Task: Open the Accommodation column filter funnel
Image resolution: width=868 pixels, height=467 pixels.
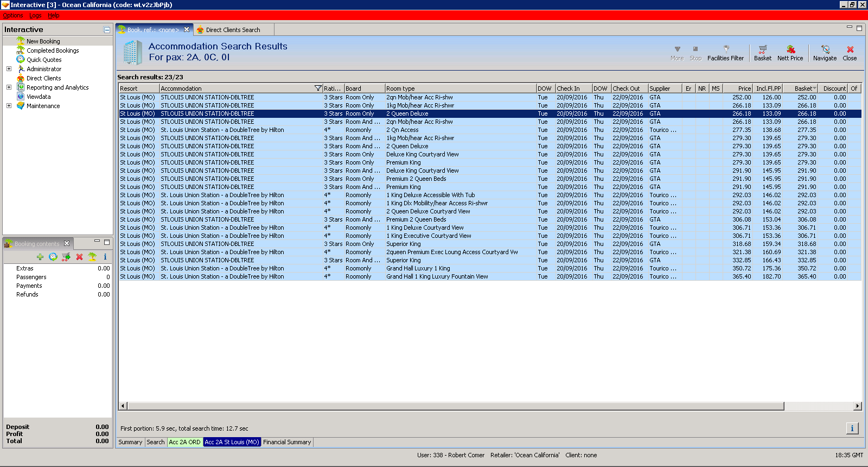Action: pos(318,89)
